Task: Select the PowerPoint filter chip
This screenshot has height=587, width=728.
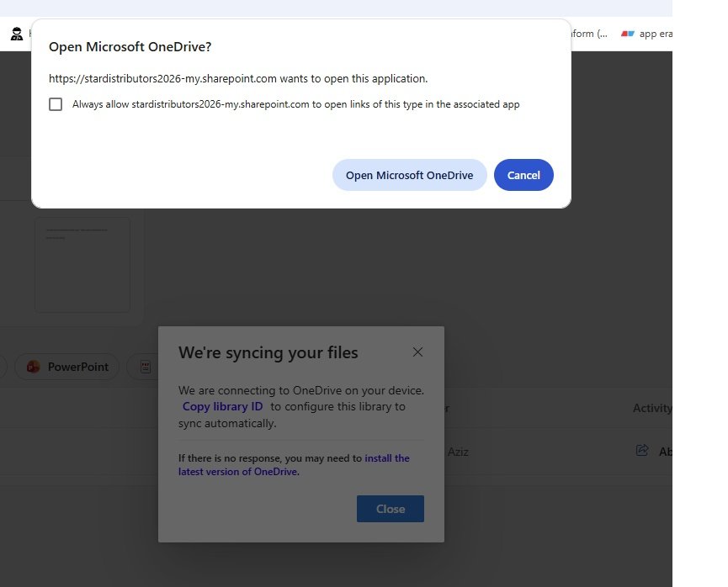Action: [x=66, y=367]
